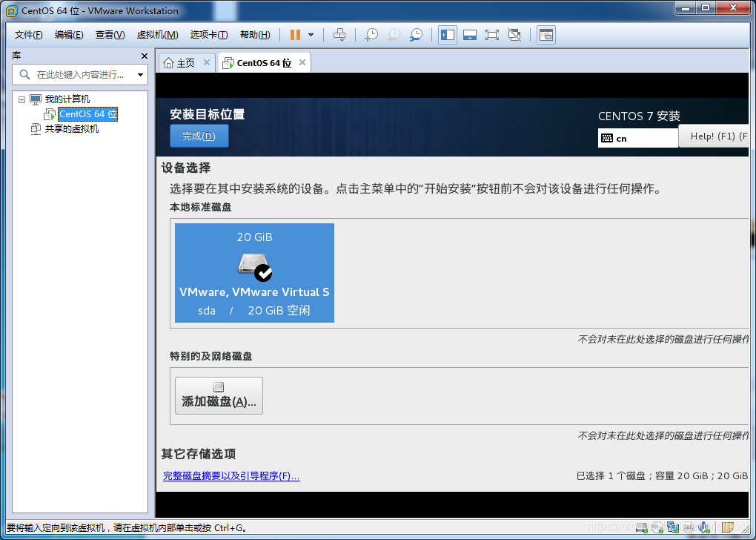Click the Send Ctrl+Alt+Del toolbar icon
756x540 pixels.
click(339, 35)
